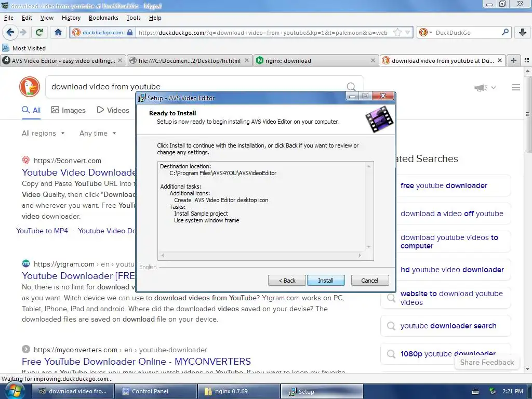Open the Youtube Video Downloader result
This screenshot has width=532, height=399.
(79, 172)
